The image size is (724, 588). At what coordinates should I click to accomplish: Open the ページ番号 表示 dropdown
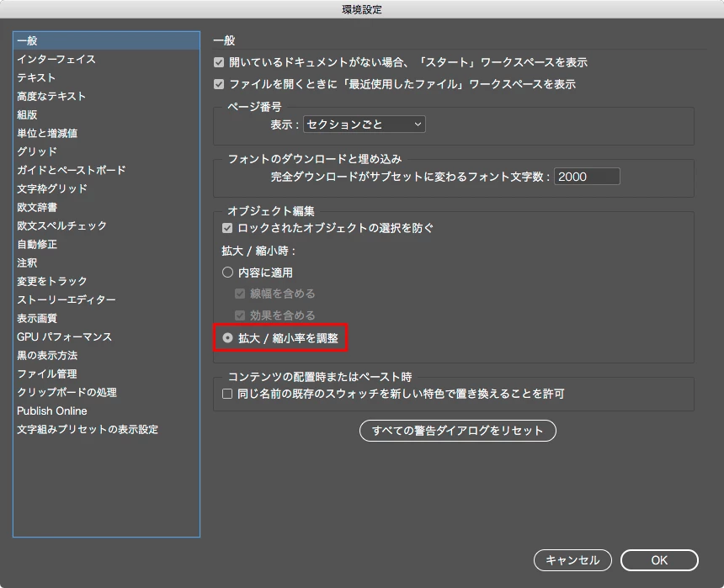pyautogui.click(x=365, y=124)
